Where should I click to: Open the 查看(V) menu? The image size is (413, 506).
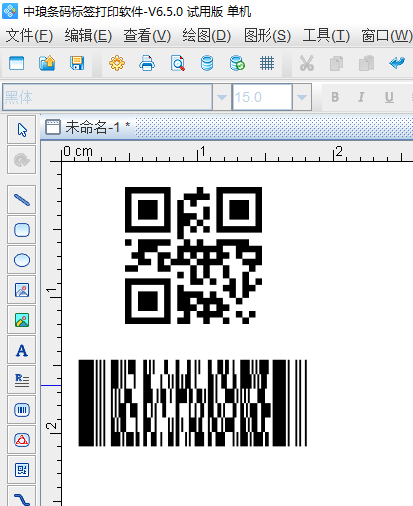147,35
